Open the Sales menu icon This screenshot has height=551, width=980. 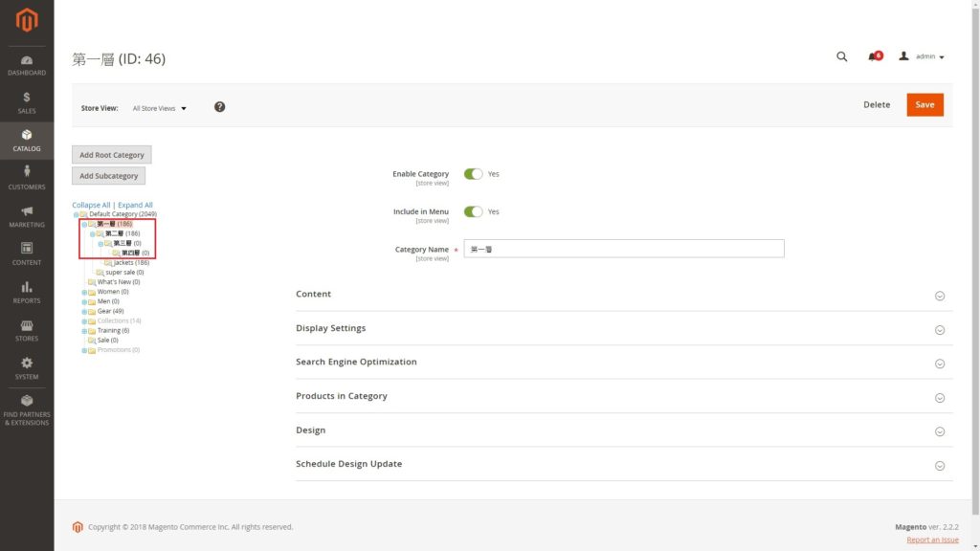point(27,102)
